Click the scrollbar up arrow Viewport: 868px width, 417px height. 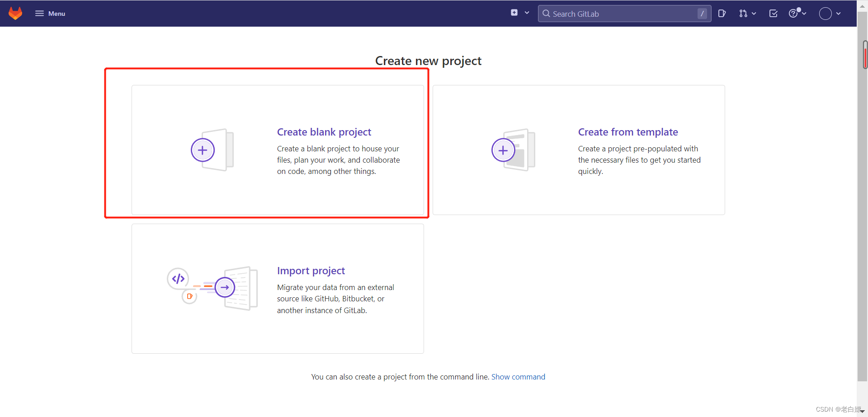(862, 6)
